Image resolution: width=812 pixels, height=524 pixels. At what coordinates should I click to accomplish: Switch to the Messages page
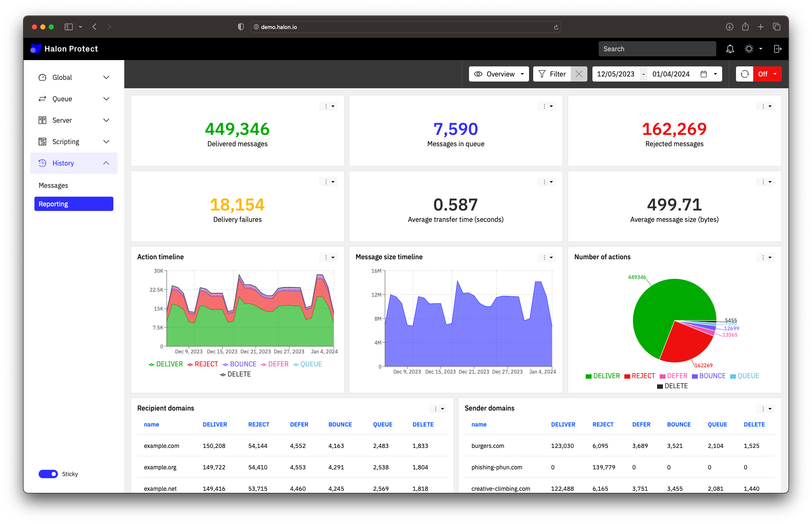tap(53, 185)
